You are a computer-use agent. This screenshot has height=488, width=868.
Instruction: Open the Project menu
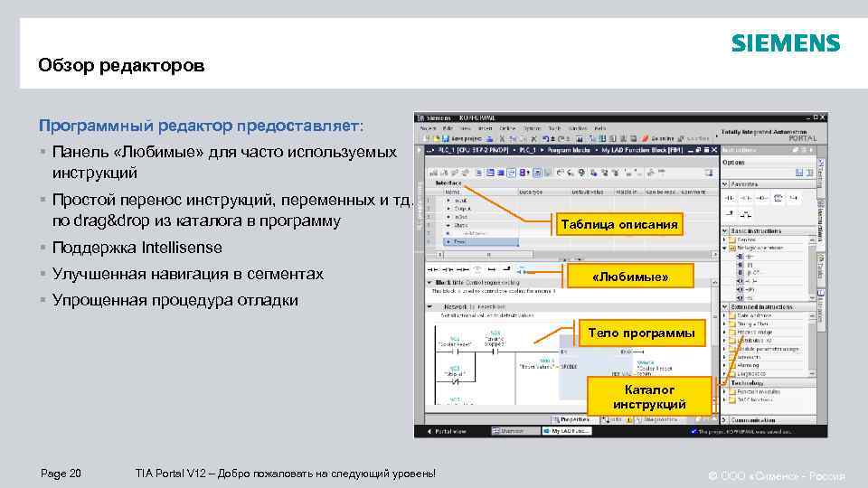428,128
